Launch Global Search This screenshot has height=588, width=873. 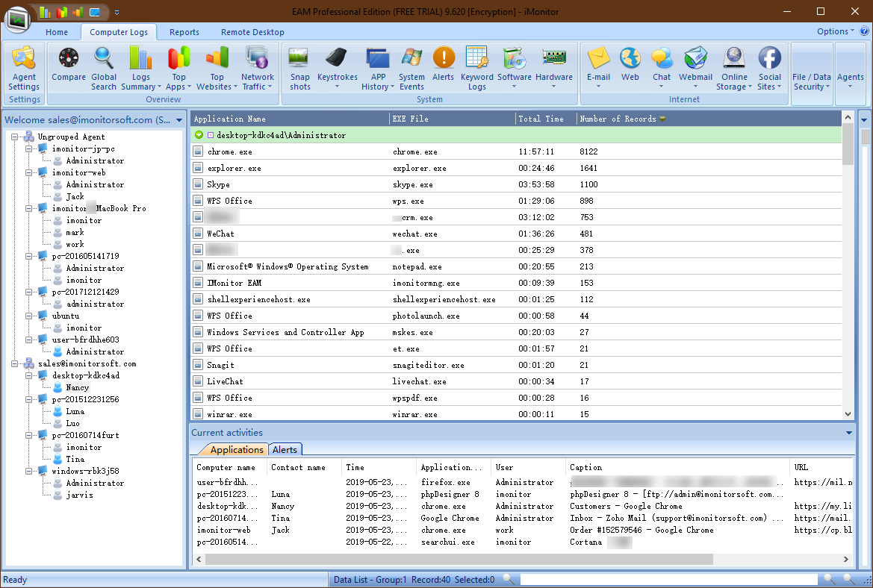104,69
